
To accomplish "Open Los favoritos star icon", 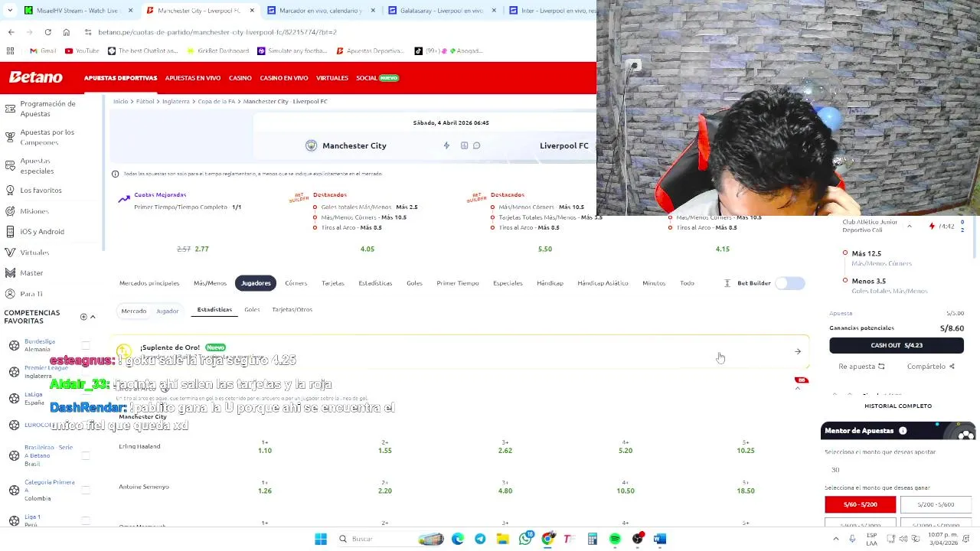I will point(10,190).
